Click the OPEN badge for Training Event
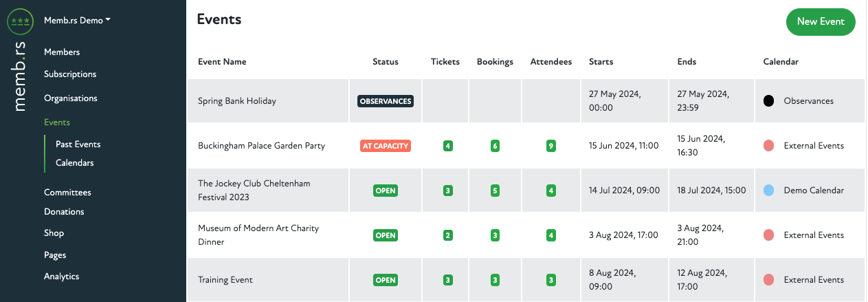 pos(386,280)
